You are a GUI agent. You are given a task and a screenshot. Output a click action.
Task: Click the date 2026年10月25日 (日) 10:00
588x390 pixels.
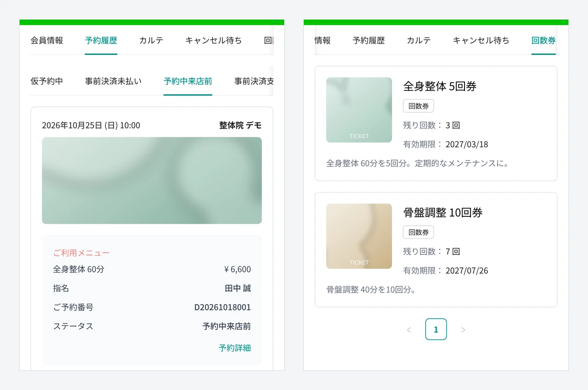pos(91,126)
